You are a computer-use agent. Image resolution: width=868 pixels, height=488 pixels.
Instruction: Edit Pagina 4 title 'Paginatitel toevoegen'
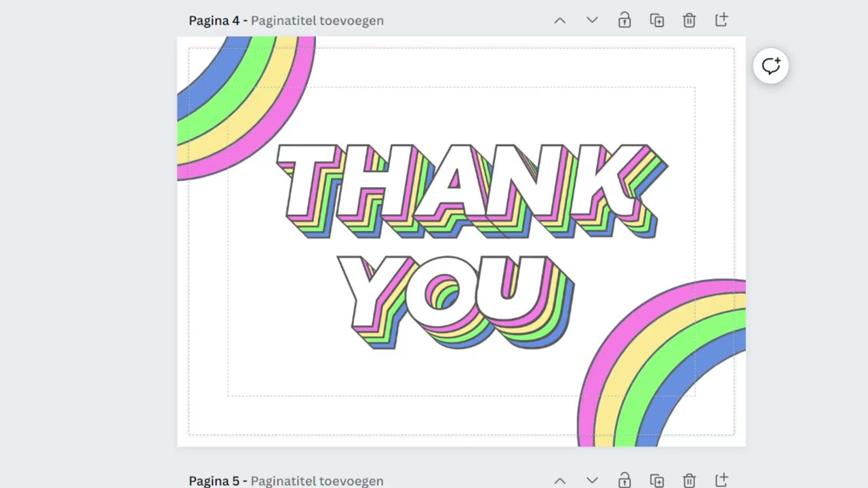[x=317, y=20]
